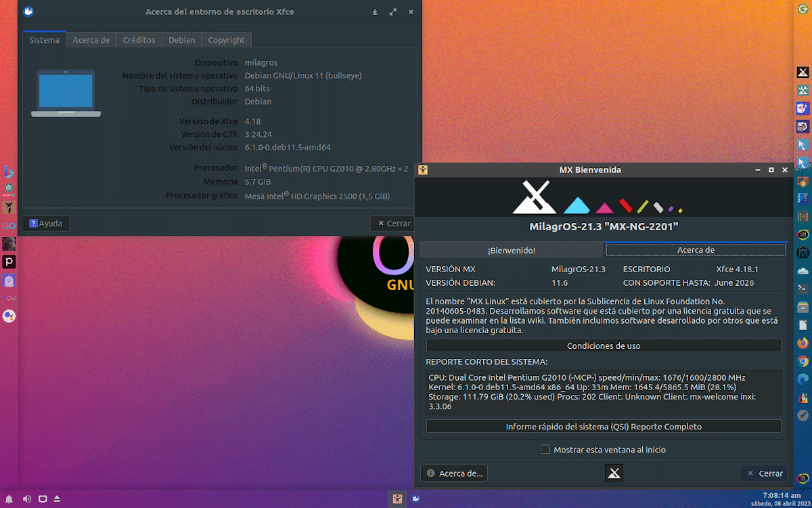
Task: Open the Copyright tab
Action: tap(227, 40)
